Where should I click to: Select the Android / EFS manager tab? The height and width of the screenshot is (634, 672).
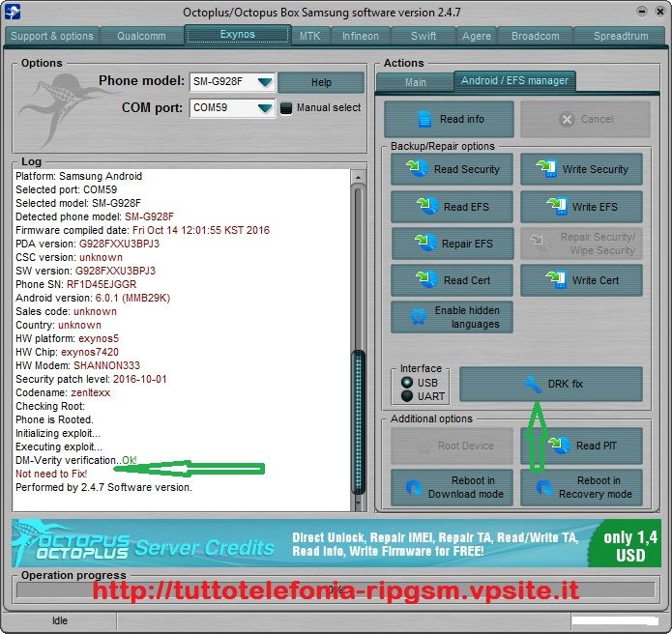pos(514,80)
